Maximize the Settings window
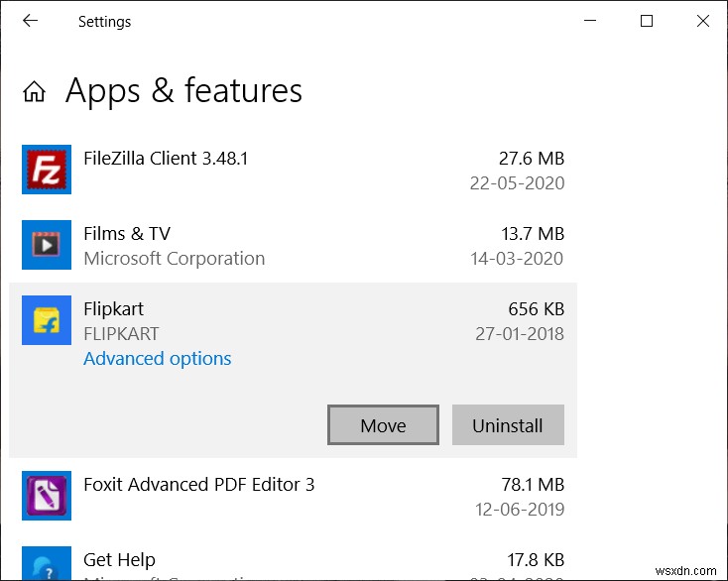This screenshot has width=728, height=581. [647, 21]
